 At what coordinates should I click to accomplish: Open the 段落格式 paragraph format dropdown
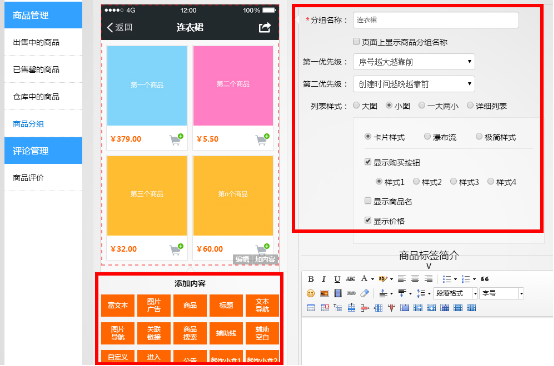click(456, 293)
